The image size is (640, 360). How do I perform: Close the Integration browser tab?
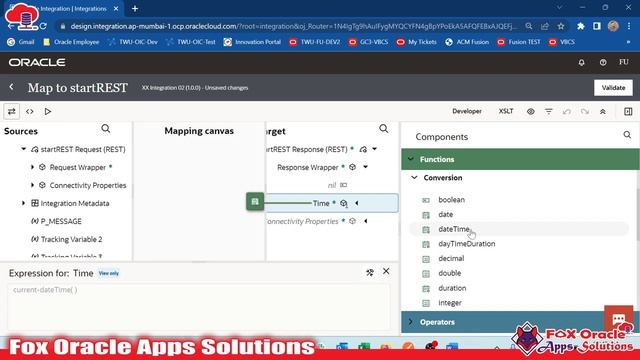click(x=116, y=9)
